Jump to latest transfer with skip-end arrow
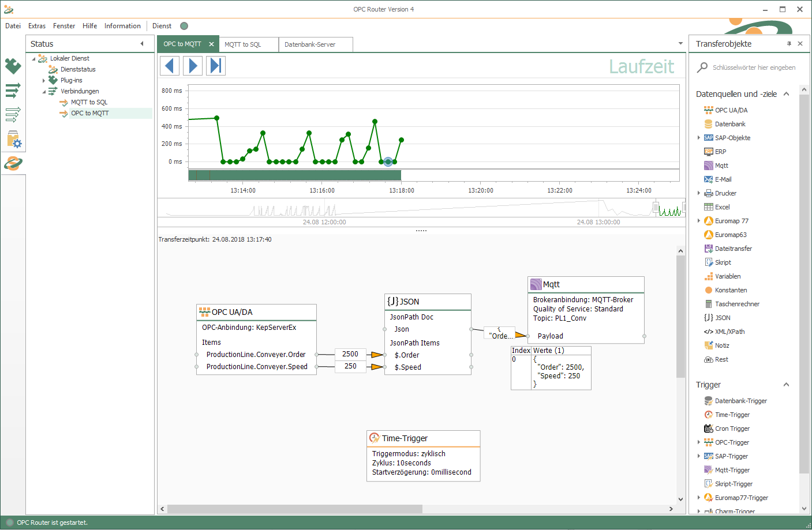The image size is (812, 530). [216, 66]
